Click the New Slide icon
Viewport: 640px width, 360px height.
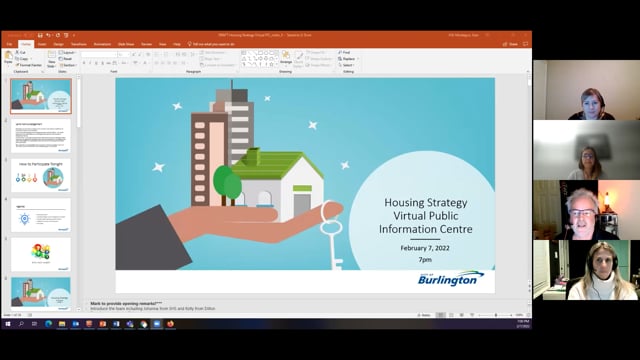51,59
